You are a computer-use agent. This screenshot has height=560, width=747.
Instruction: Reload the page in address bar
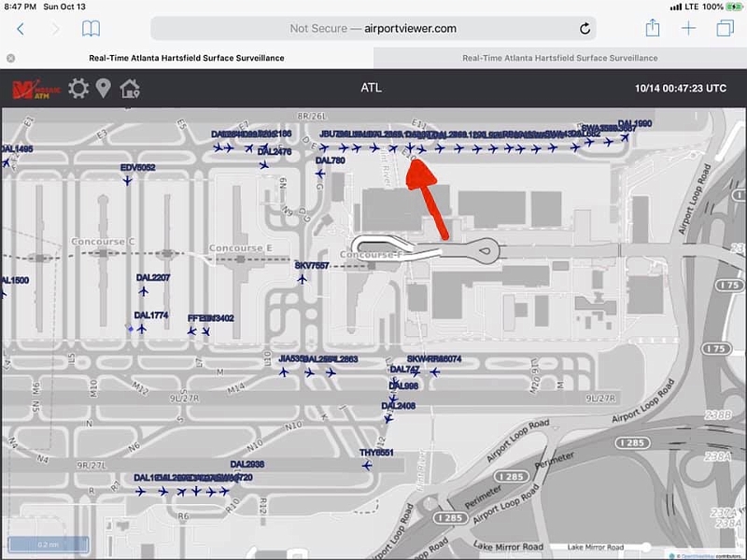pos(585,29)
